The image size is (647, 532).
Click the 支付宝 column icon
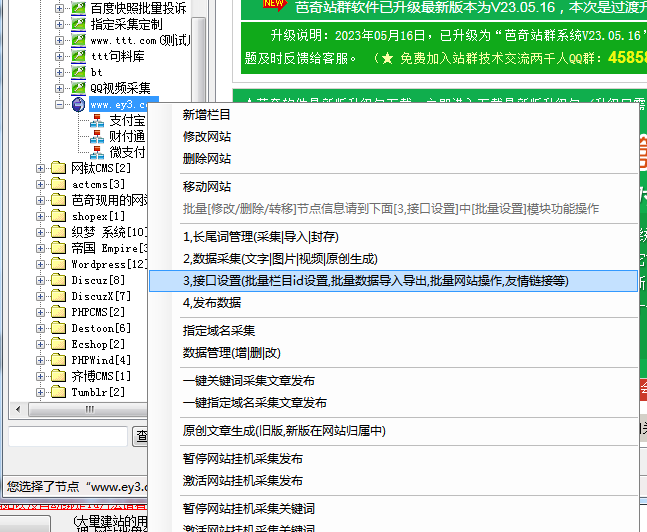tap(97, 121)
